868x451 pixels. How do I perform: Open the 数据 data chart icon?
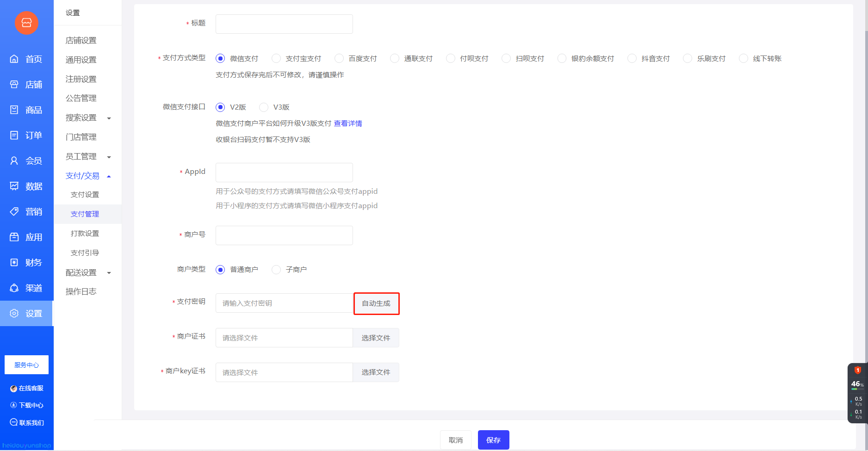(14, 186)
